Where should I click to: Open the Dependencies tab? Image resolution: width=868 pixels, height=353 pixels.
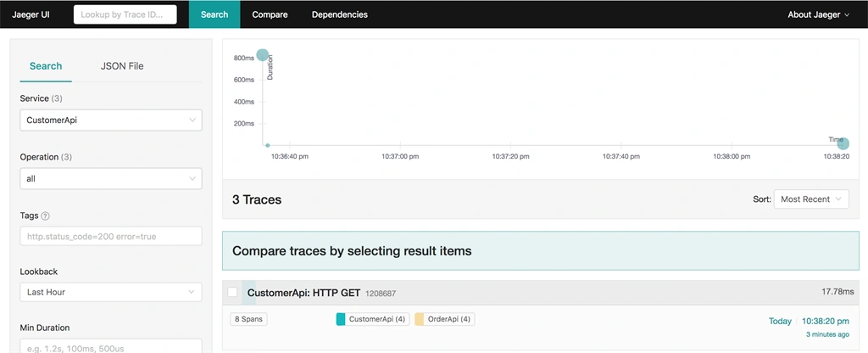pyautogui.click(x=339, y=15)
